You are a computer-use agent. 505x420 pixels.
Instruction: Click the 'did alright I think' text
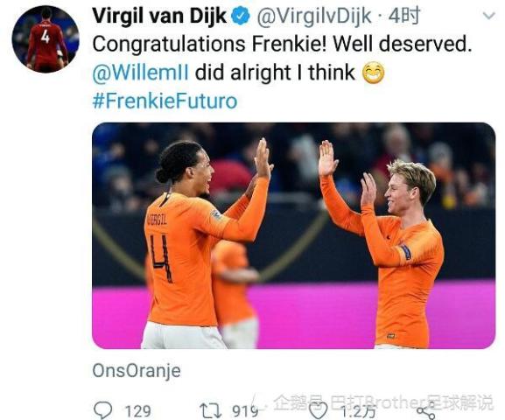point(275,73)
